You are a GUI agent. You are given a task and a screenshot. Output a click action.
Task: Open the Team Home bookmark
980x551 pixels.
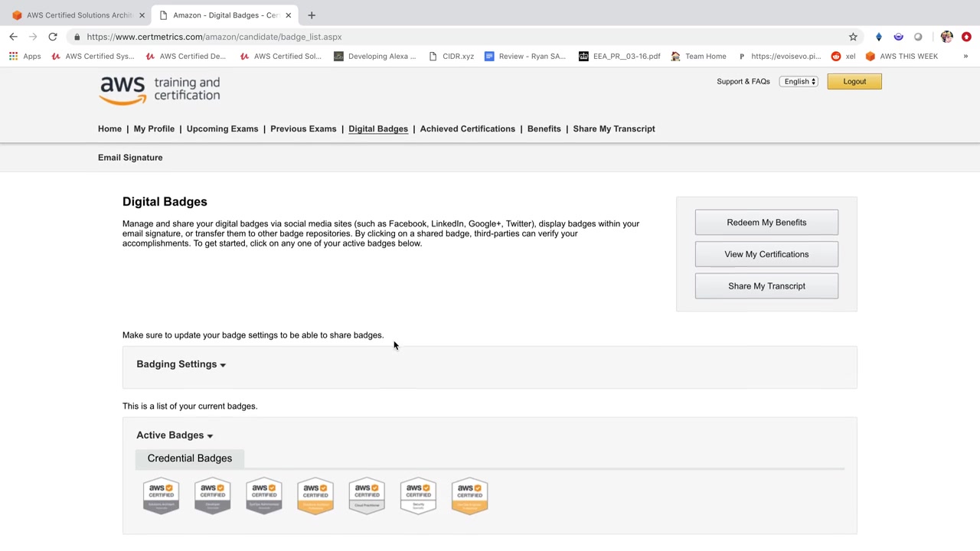pyautogui.click(x=698, y=56)
